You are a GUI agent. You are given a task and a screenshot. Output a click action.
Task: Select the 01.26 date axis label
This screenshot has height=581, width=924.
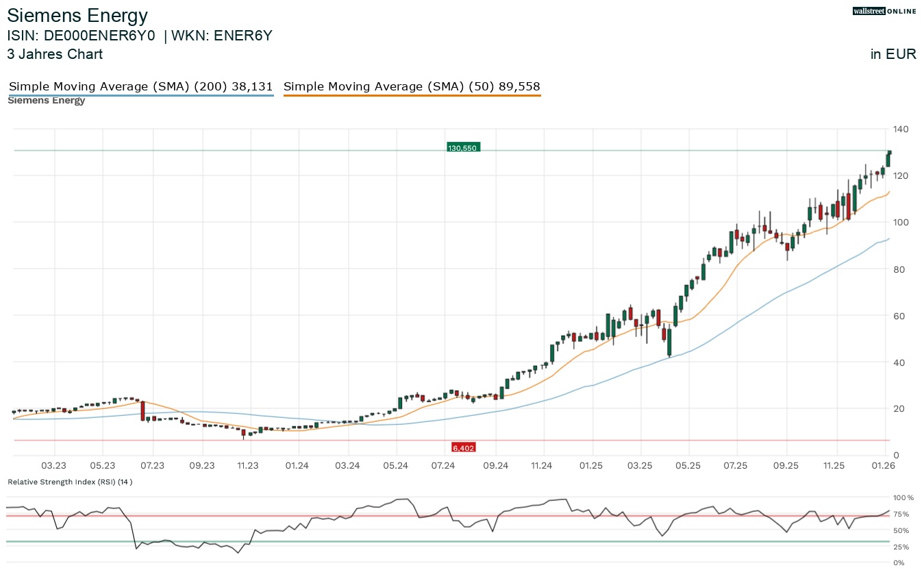[884, 466]
